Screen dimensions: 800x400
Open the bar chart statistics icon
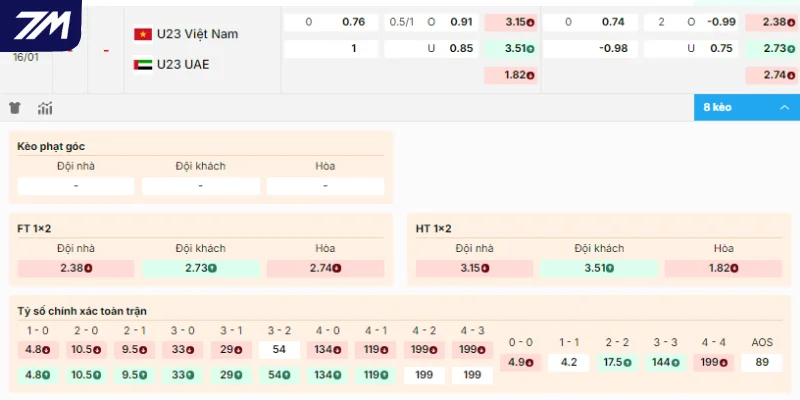click(45, 108)
